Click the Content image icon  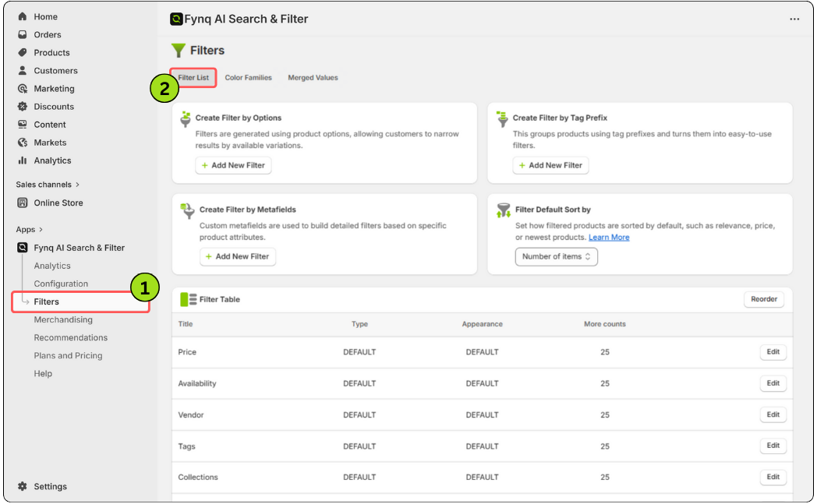pyautogui.click(x=22, y=125)
